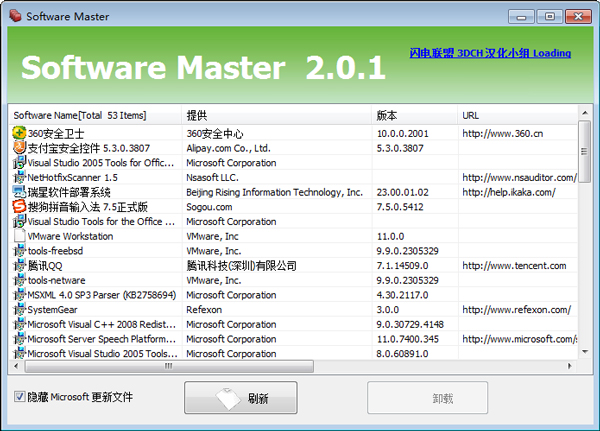The height and width of the screenshot is (431, 600).
Task: Click the 瑞星软件部署系统 computer icon
Action: point(19,192)
